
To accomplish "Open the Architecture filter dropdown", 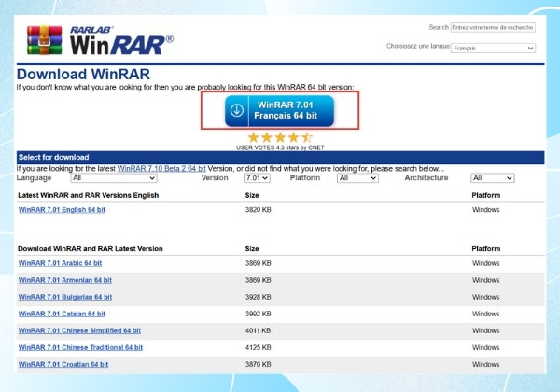I will 493,178.
